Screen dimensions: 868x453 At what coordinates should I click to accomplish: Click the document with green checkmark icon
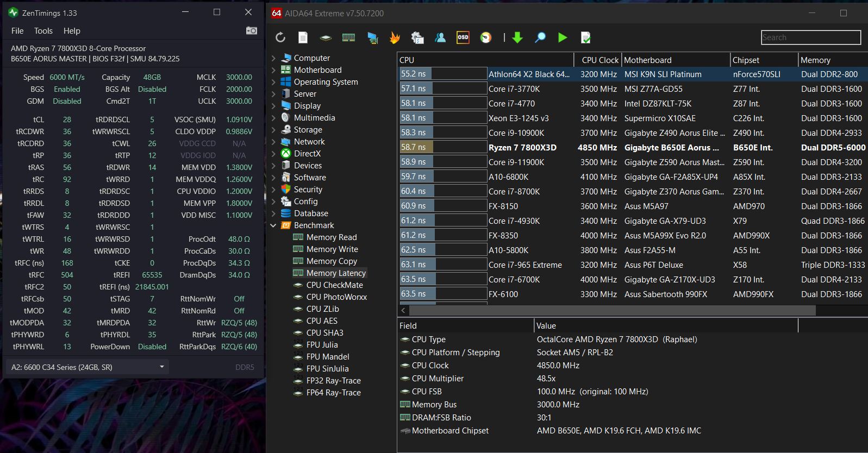coord(585,37)
